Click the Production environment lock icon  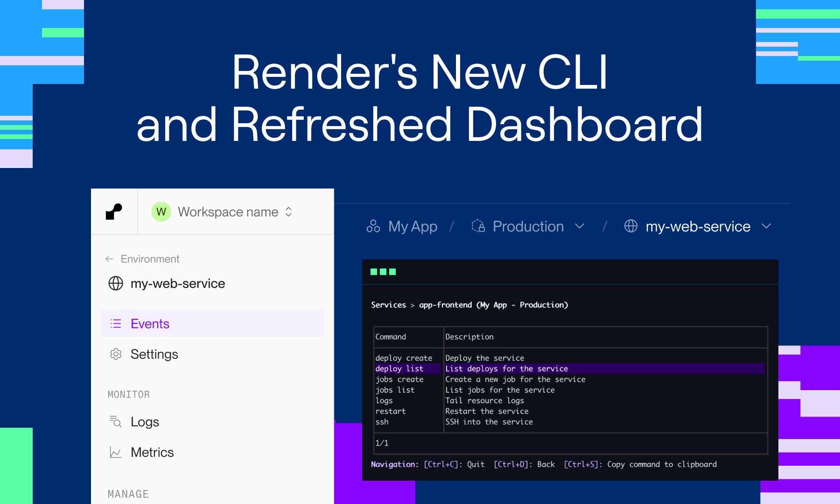(x=478, y=226)
